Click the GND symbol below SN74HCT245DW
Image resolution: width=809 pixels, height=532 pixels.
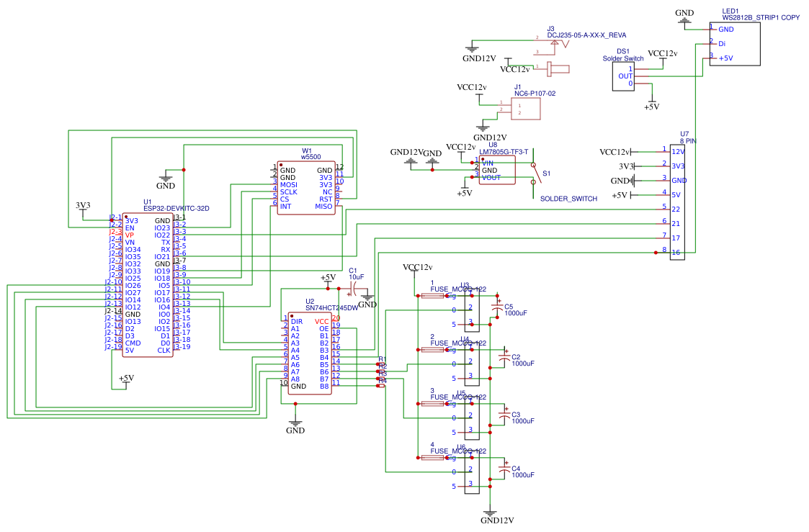pyautogui.click(x=295, y=426)
